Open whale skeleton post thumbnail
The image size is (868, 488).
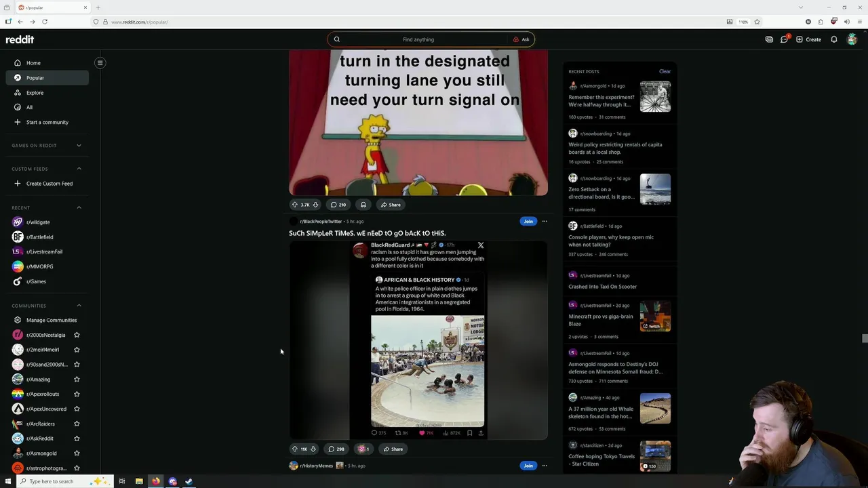pos(655,409)
